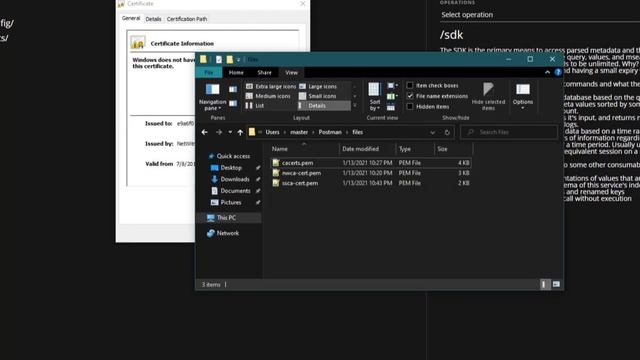Refresh the files folder
Viewport: 640px width, 360px height.
click(x=447, y=132)
